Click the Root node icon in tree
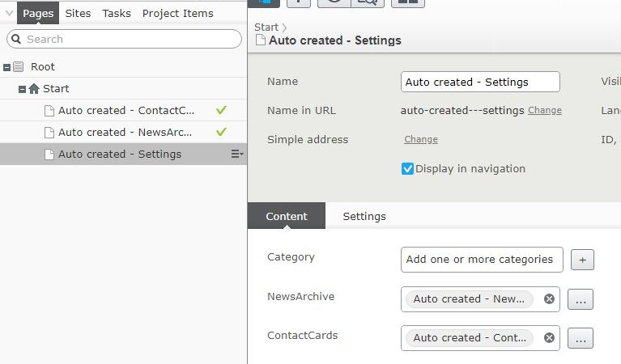The image size is (621, 364). pyautogui.click(x=19, y=67)
